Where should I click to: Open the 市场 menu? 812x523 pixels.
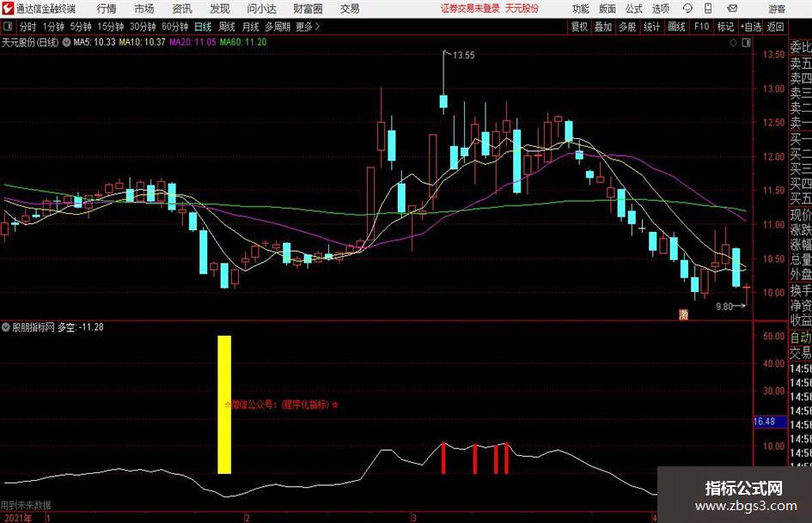144,9
